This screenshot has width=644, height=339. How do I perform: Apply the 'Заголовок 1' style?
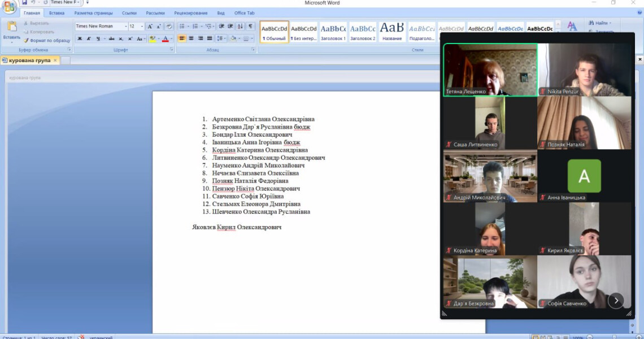click(333, 32)
